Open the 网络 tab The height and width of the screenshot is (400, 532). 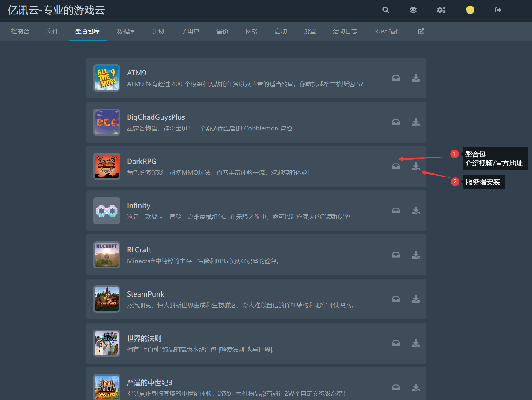(x=252, y=31)
